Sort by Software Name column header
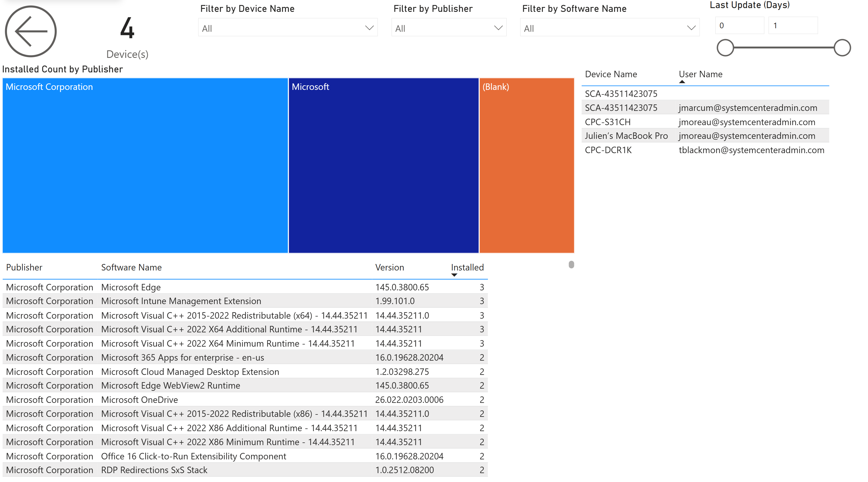 [x=132, y=268]
